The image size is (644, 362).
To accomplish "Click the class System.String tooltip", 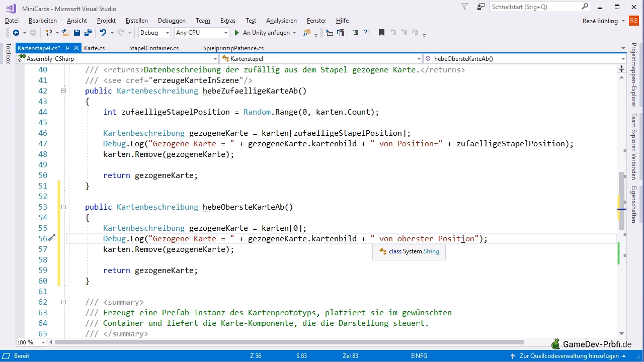I will click(x=409, y=251).
